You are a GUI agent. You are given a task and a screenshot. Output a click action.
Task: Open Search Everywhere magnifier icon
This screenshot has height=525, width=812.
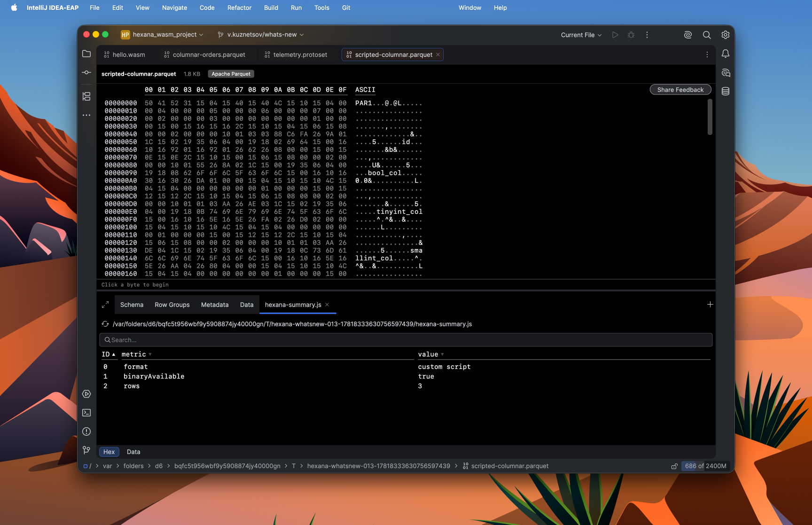707,35
